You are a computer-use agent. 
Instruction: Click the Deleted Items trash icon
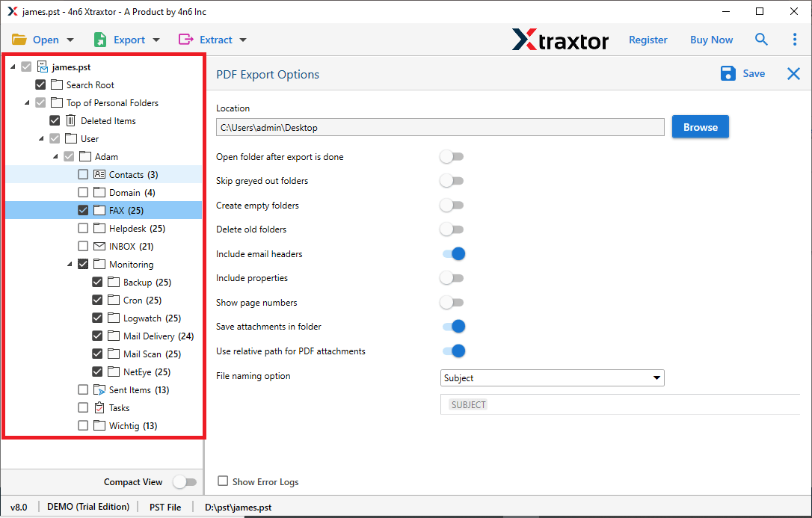click(x=71, y=121)
